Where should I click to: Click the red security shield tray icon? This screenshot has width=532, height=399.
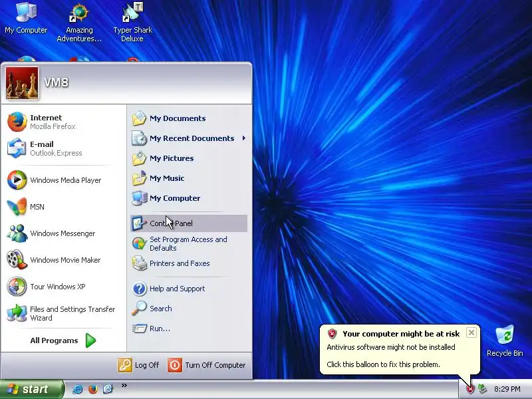click(470, 389)
